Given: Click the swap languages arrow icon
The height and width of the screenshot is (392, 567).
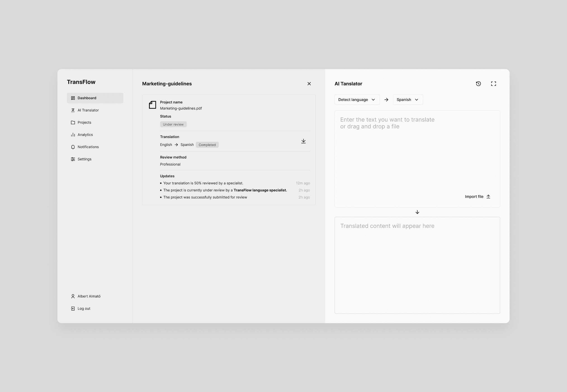Looking at the screenshot, I should click(386, 100).
